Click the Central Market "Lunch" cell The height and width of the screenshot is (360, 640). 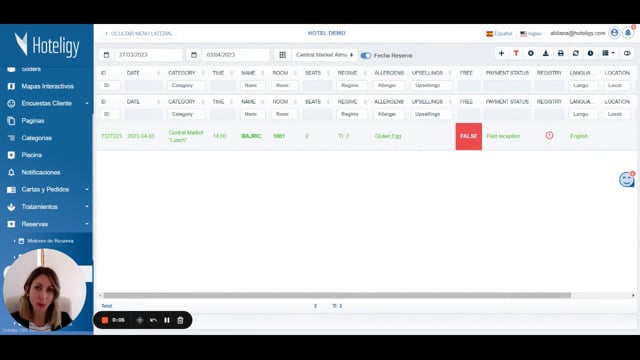pyautogui.click(x=186, y=136)
